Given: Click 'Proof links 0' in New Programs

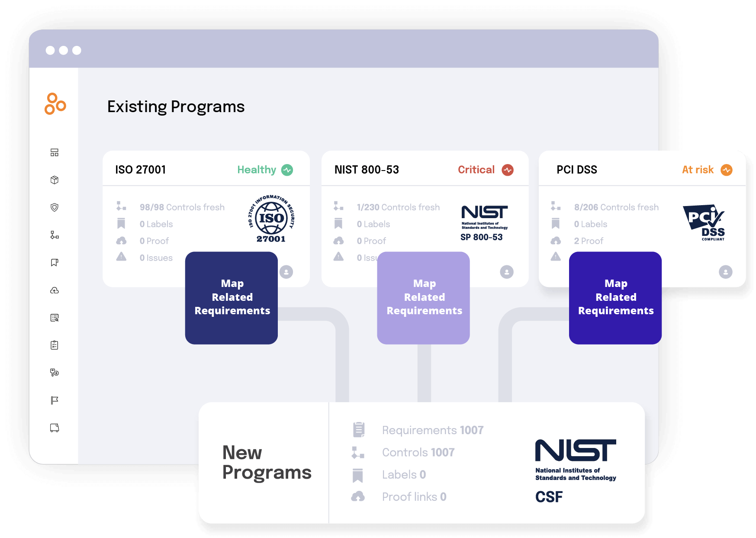Looking at the screenshot, I should [x=414, y=497].
